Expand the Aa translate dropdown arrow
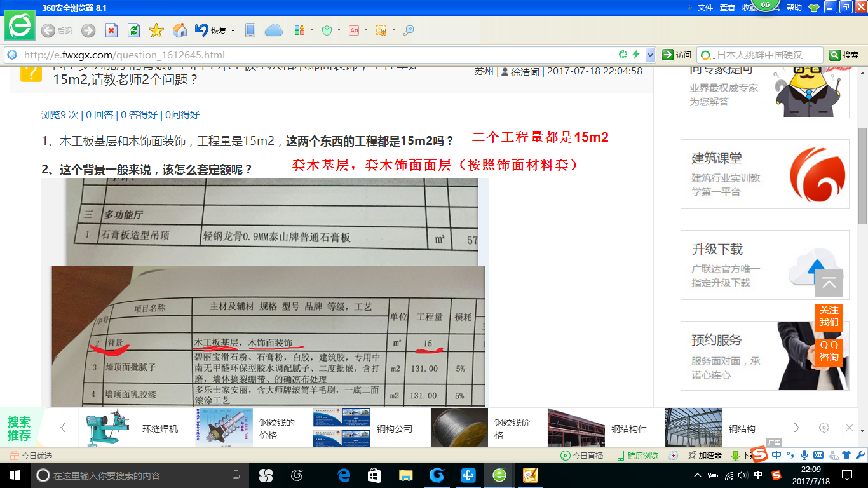This screenshot has width=868, height=488. point(366,30)
